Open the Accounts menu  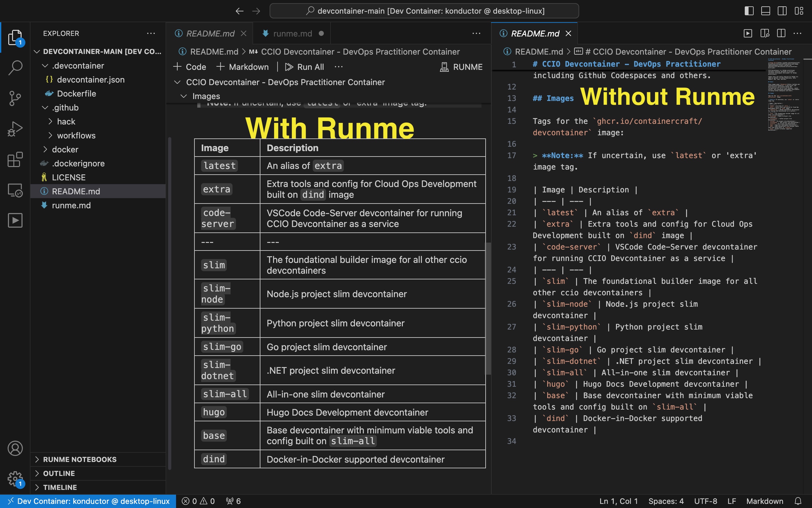coord(15,448)
